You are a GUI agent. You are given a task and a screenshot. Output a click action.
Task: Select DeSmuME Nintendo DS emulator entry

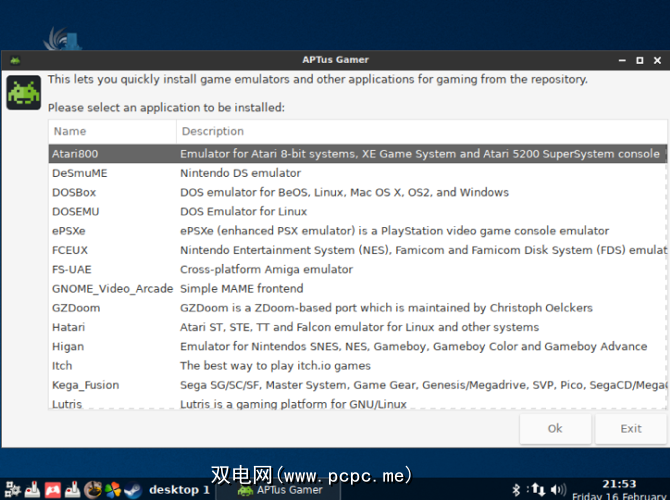tap(358, 173)
